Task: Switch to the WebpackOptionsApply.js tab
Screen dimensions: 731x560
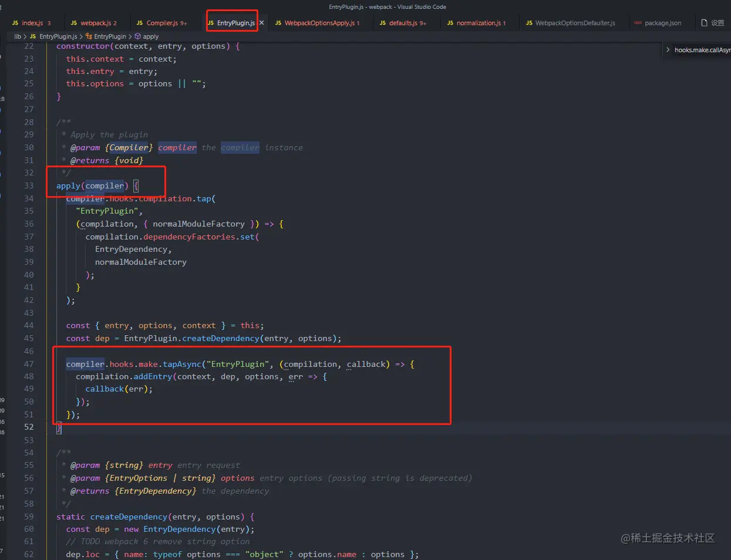Action: point(320,22)
